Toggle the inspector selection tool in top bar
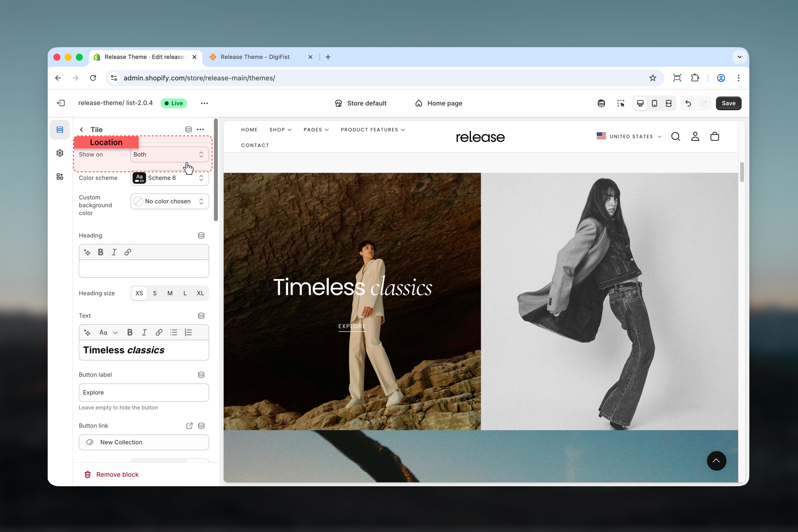 point(621,103)
